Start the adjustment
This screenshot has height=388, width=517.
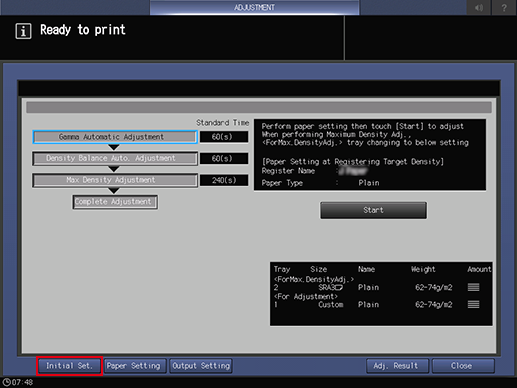[x=373, y=210]
